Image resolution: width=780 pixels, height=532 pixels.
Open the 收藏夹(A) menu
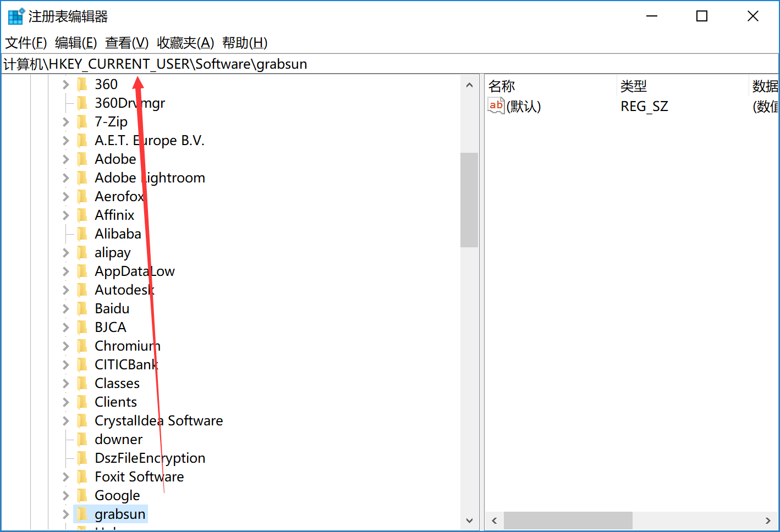pyautogui.click(x=185, y=43)
